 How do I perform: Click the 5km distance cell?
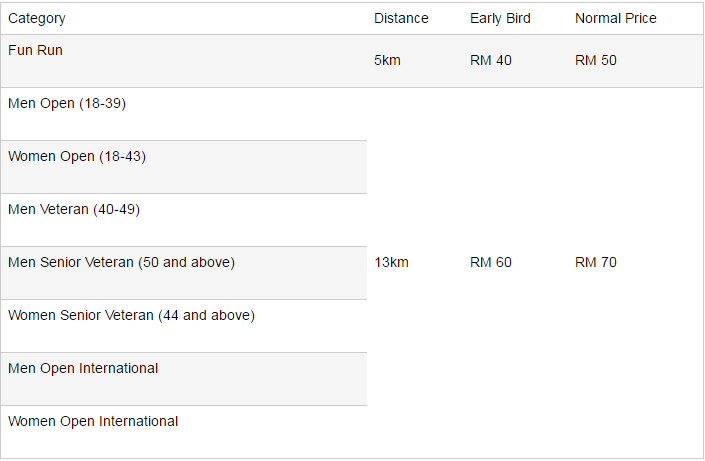click(387, 60)
